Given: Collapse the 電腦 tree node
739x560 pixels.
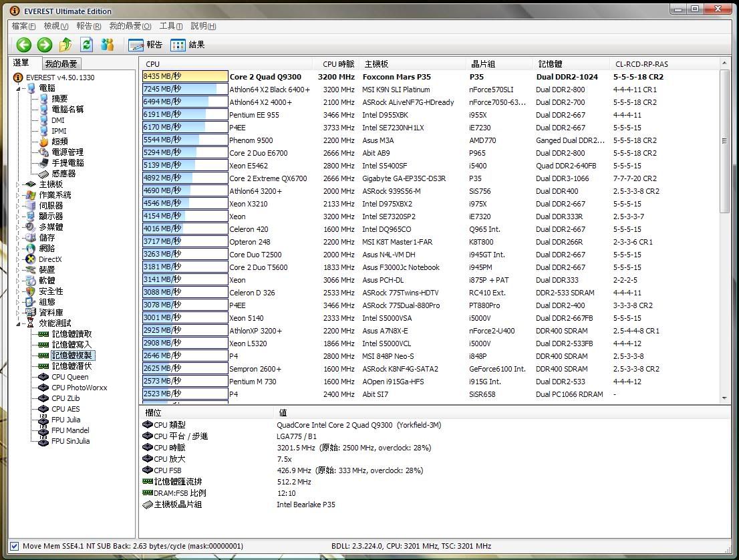Looking at the screenshot, I should [x=18, y=88].
